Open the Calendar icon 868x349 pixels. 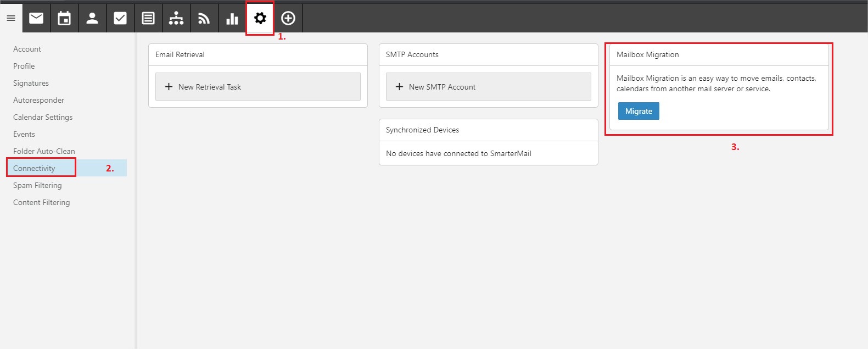pos(64,18)
